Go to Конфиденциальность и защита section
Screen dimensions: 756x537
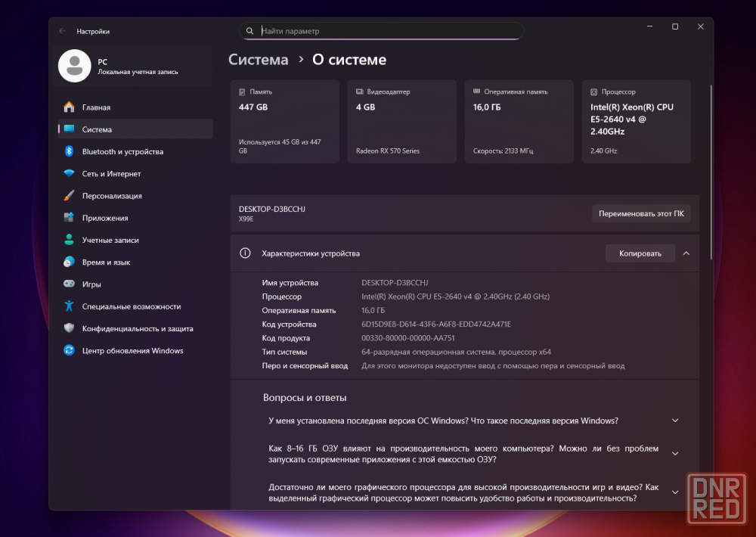click(x=137, y=328)
